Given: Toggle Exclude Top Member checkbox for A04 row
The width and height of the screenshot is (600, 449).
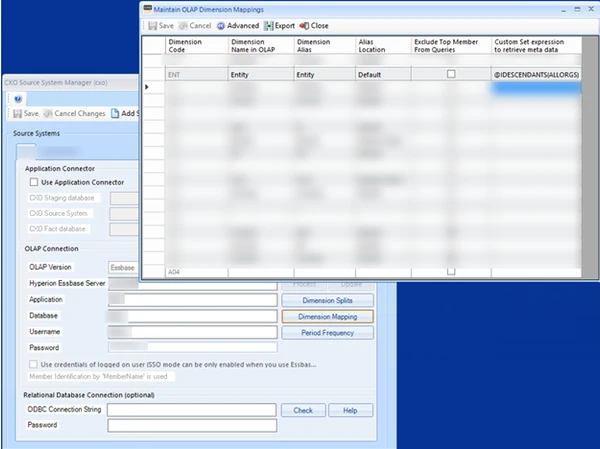Looking at the screenshot, I should tap(451, 271).
